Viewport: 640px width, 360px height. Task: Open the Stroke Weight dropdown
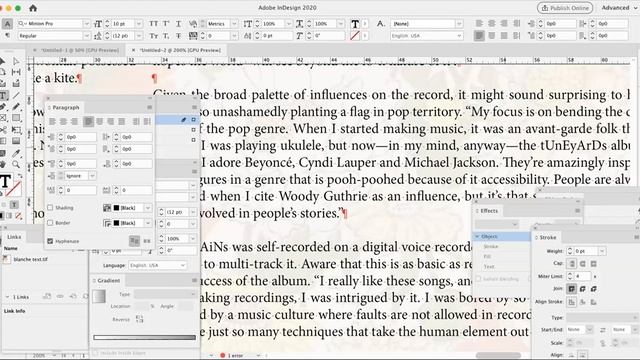click(602, 251)
